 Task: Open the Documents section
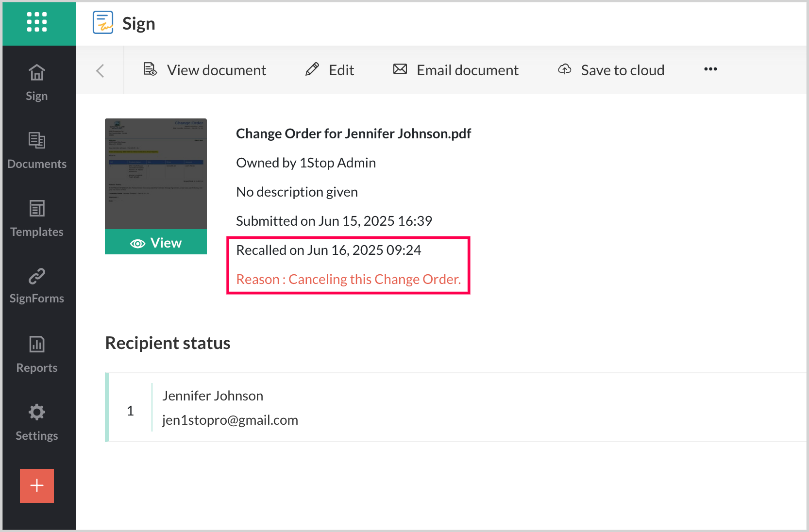click(x=37, y=150)
